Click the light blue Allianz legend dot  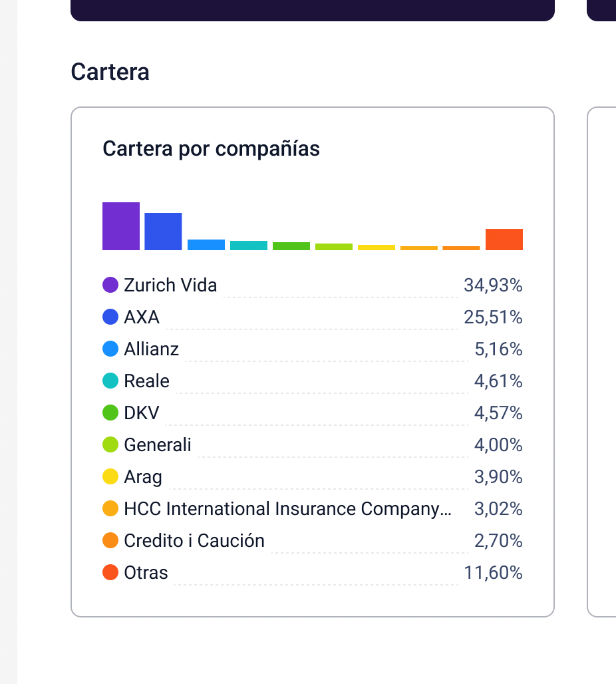tap(110, 349)
